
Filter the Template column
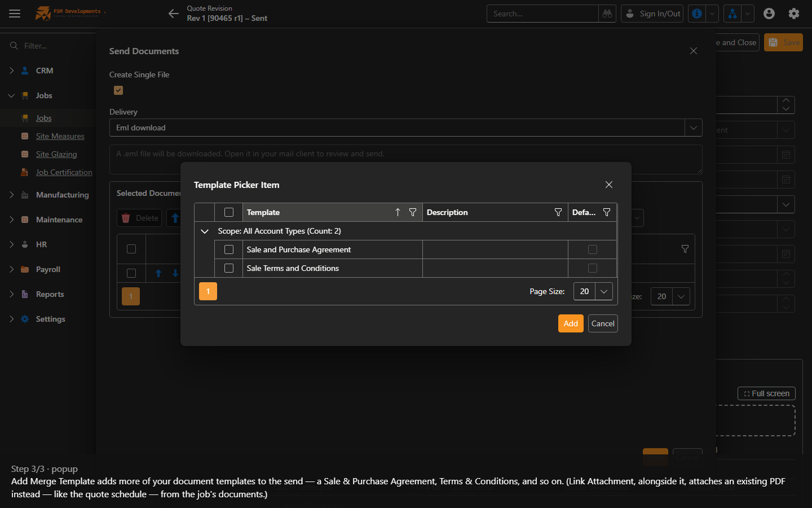pyautogui.click(x=413, y=212)
